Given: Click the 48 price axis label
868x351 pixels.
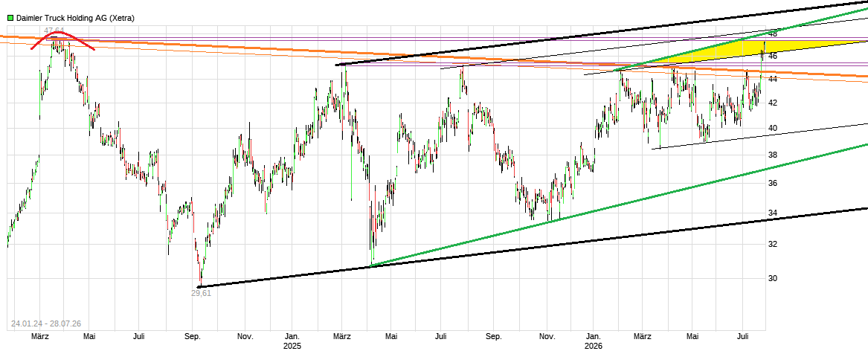Looking at the screenshot, I should click(772, 33).
